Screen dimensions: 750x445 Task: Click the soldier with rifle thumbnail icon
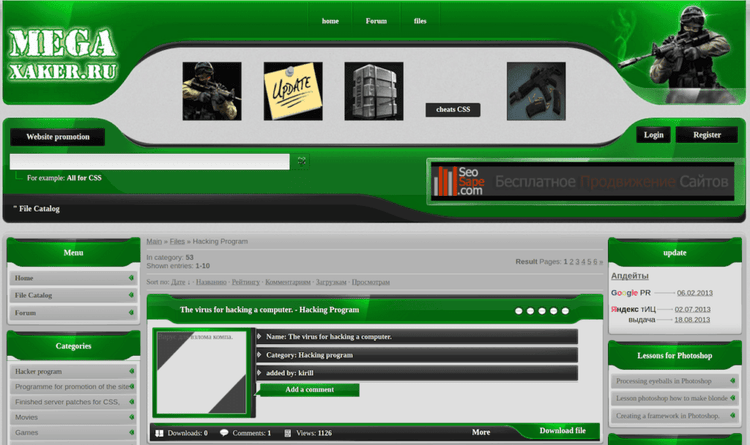(211, 91)
